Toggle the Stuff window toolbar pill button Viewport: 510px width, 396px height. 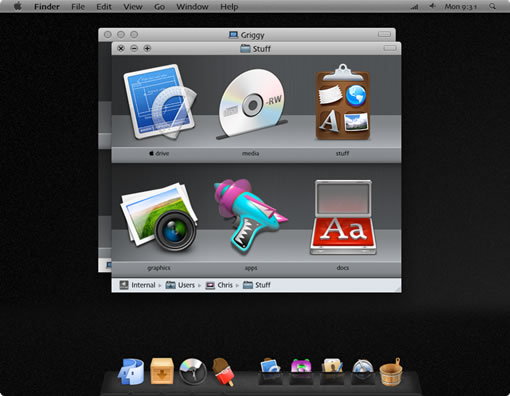390,48
